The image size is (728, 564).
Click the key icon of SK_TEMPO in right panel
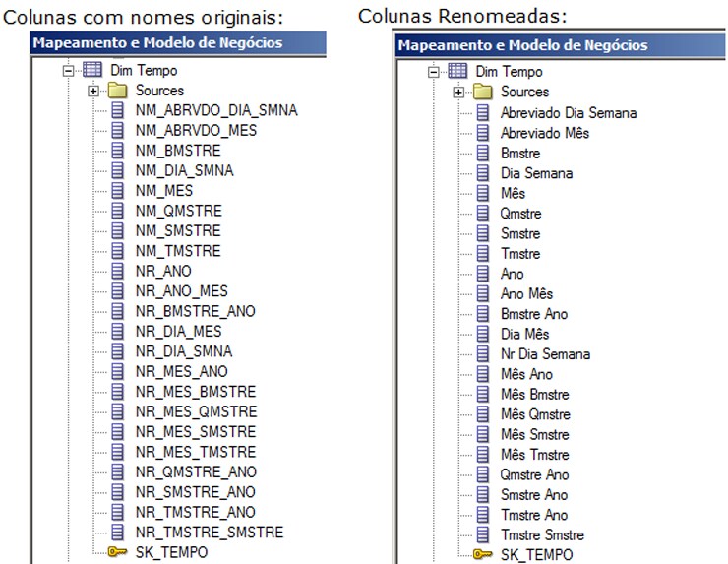tap(483, 555)
